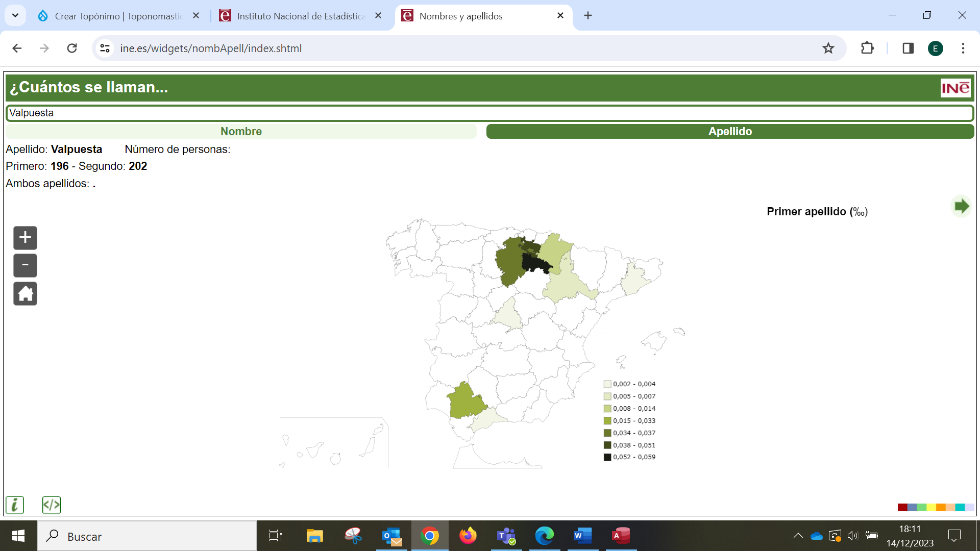Click the map zoom out minus button
Screen dimensions: 980x551
tap(25, 265)
